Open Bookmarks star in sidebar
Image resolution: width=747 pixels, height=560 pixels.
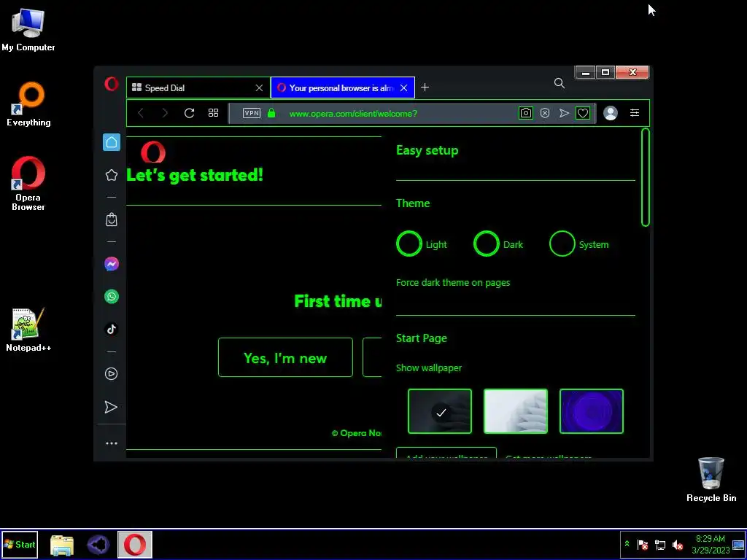tap(112, 175)
